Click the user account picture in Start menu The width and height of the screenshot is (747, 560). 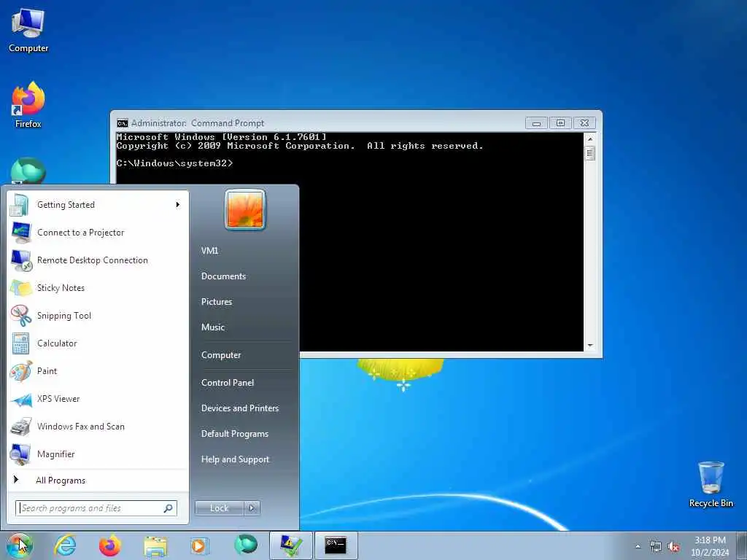(x=245, y=209)
